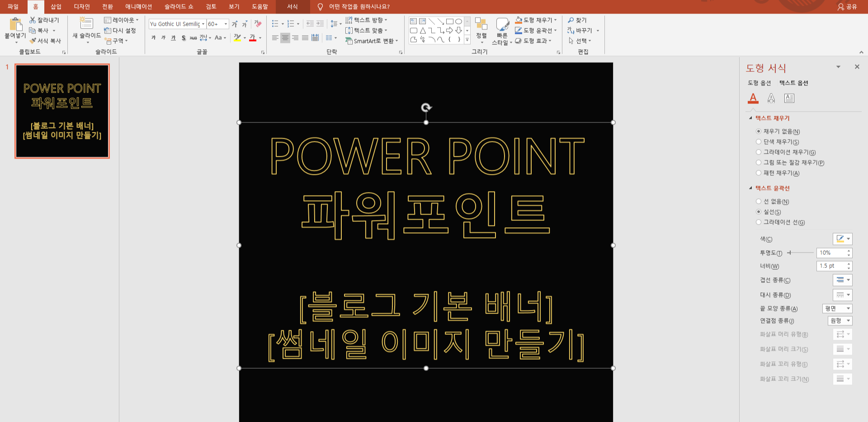Expand 도형 윤곽선 shape outline dropdown
The width and height of the screenshot is (868, 422).
tap(556, 30)
